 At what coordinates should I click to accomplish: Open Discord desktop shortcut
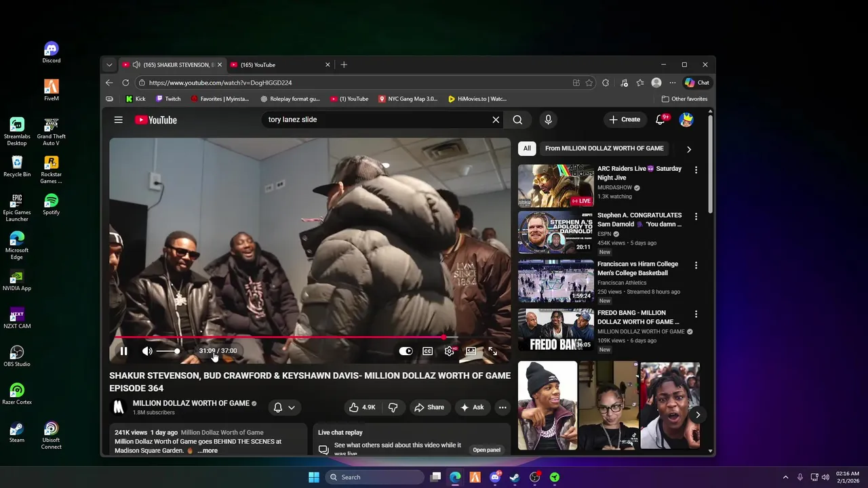point(51,53)
